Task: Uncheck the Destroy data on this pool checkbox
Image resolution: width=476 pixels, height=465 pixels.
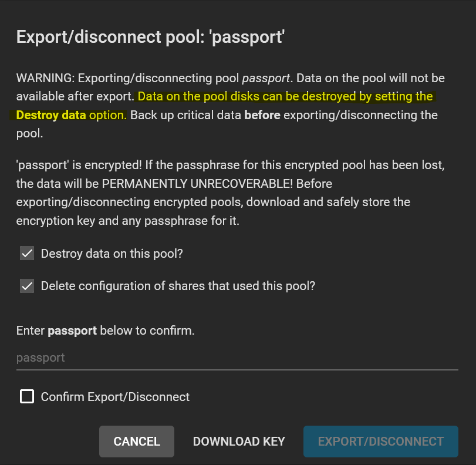Action: (x=27, y=253)
